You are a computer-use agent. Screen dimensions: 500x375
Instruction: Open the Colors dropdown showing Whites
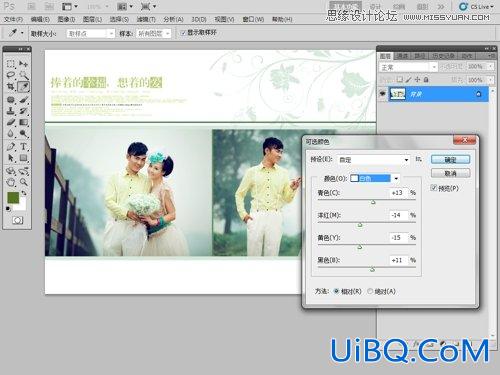(x=375, y=179)
